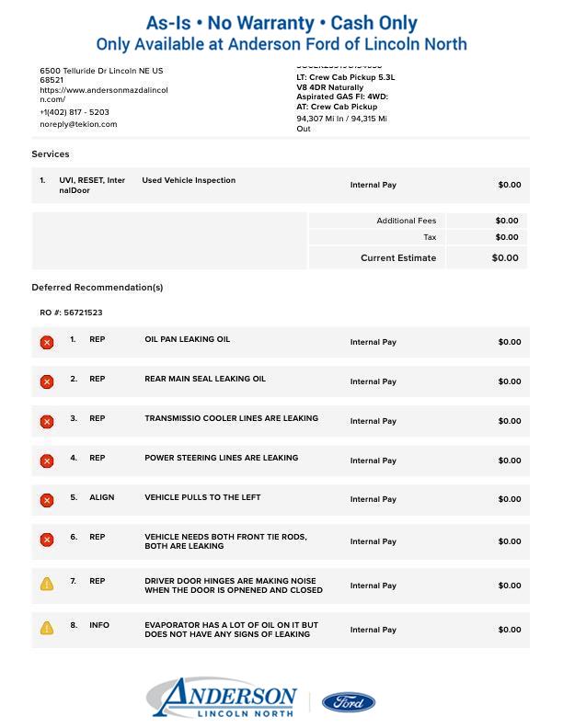Image resolution: width=563 pixels, height=728 pixels.
Task: Click red X icon for VEHICLE PULLS TO THE LEFT
Action: pos(47,500)
